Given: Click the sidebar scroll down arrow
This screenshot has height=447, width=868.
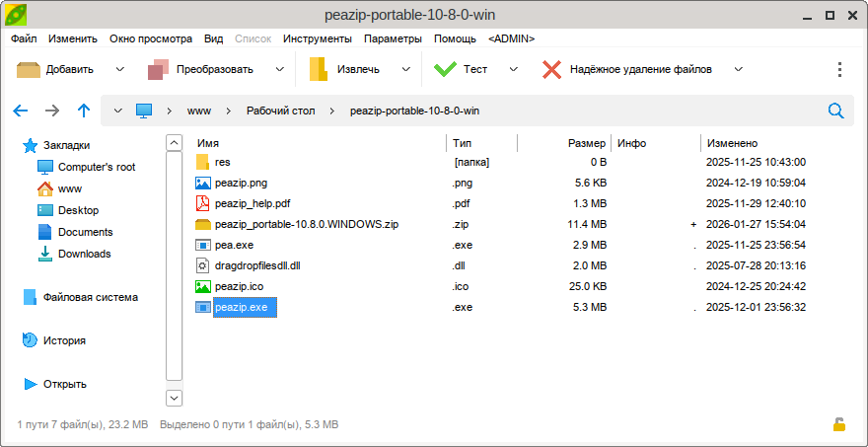Looking at the screenshot, I should click(175, 397).
